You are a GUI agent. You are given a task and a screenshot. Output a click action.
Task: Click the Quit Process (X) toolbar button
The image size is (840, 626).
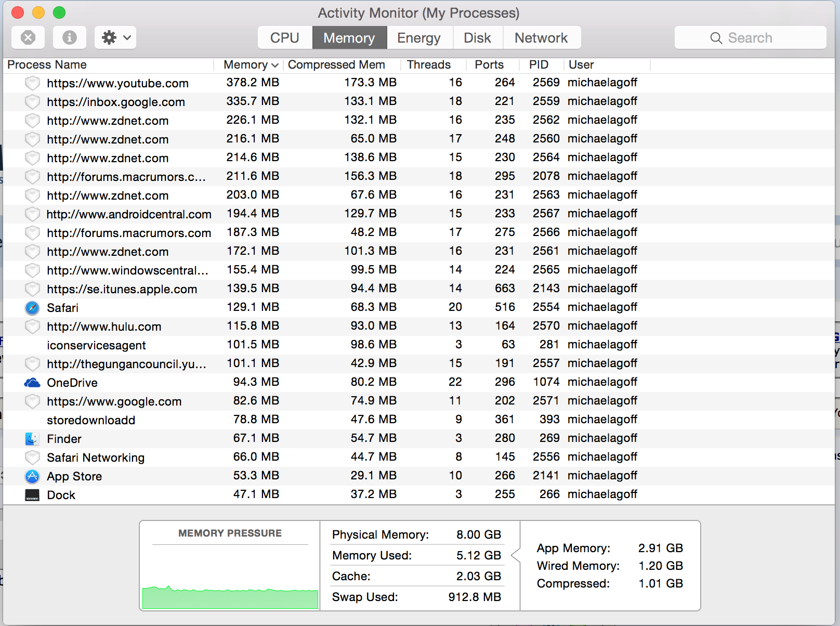coord(28,37)
